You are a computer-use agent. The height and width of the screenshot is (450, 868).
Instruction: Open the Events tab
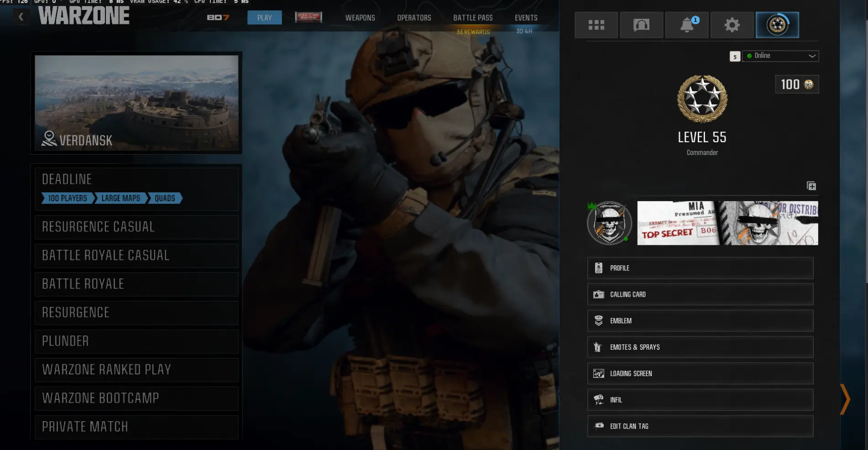coord(526,18)
